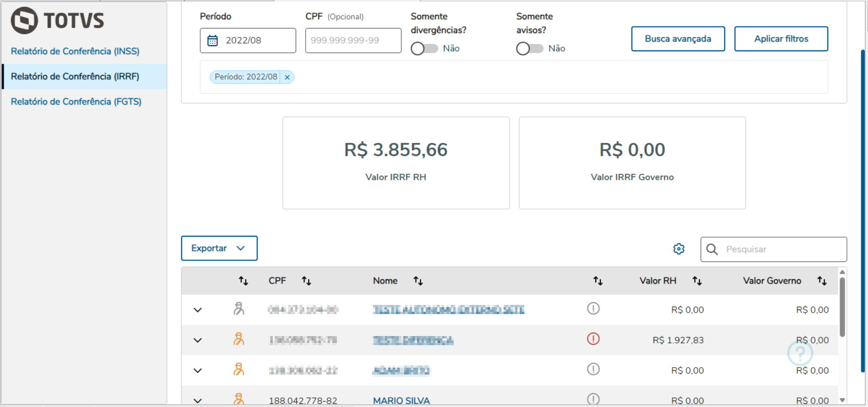This screenshot has width=868, height=407.
Task: Click sort arrows beside Valor RH
Action: tap(697, 281)
